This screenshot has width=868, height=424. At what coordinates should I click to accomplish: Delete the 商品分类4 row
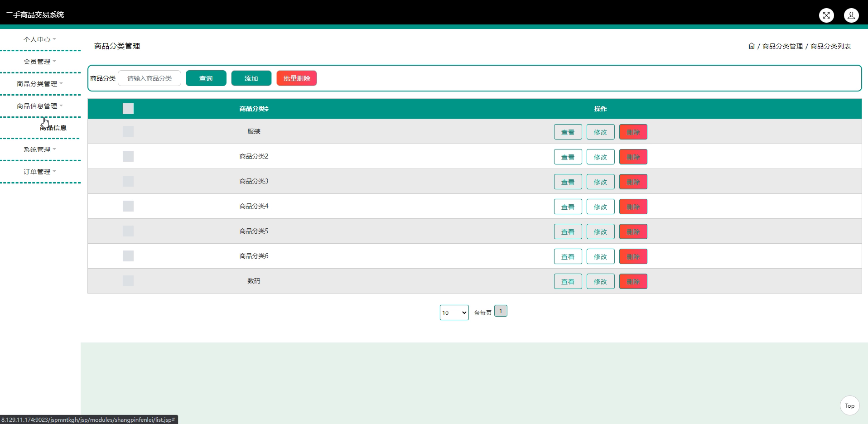(x=633, y=207)
